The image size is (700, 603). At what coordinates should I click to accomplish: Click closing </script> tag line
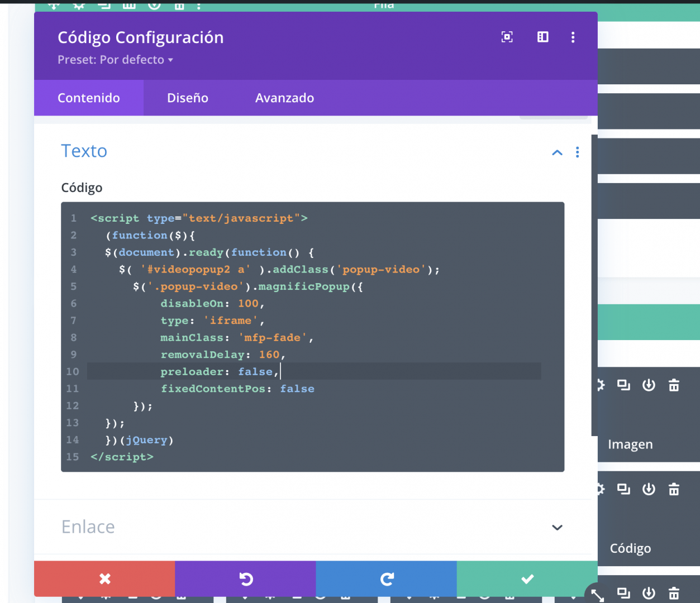point(122,457)
